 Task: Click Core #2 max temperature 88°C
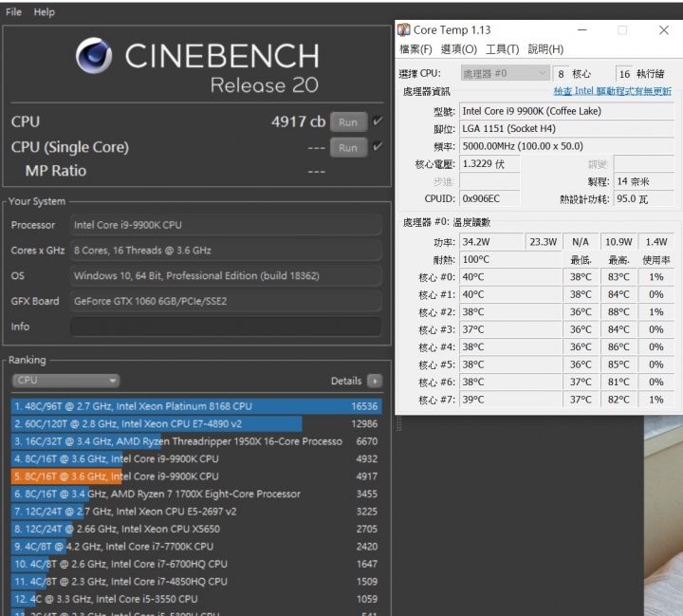[618, 312]
